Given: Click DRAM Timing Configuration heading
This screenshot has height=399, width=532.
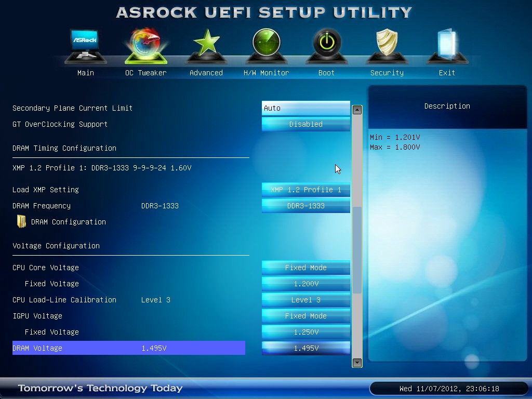Looking at the screenshot, I should tap(64, 148).
